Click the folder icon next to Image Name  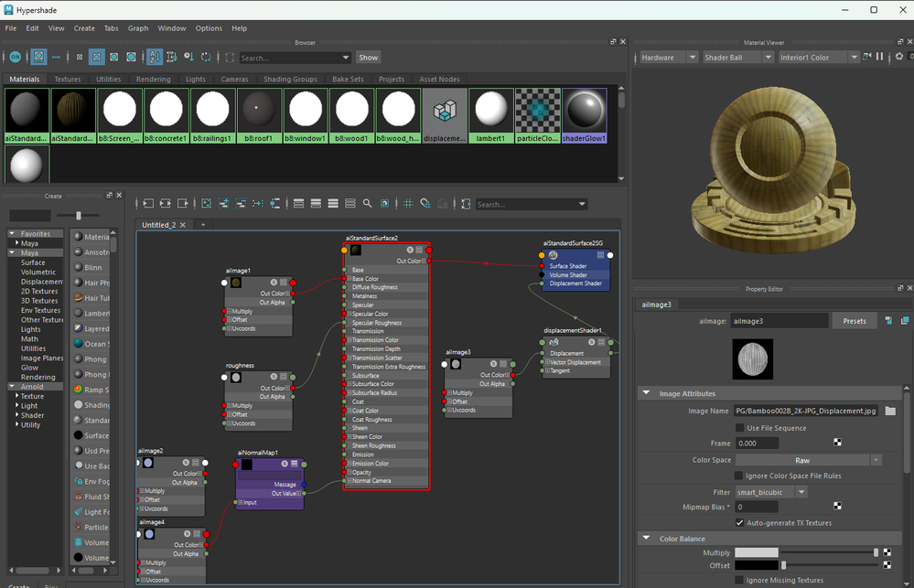coord(890,412)
